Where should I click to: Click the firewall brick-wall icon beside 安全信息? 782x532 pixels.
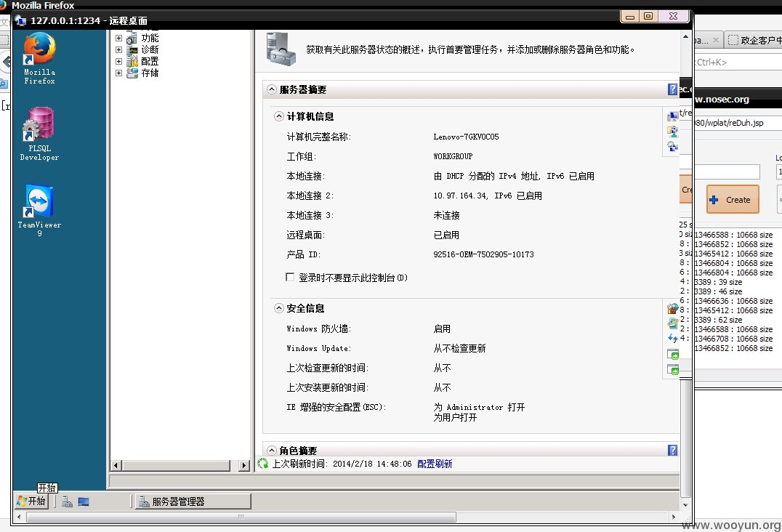pos(672,308)
